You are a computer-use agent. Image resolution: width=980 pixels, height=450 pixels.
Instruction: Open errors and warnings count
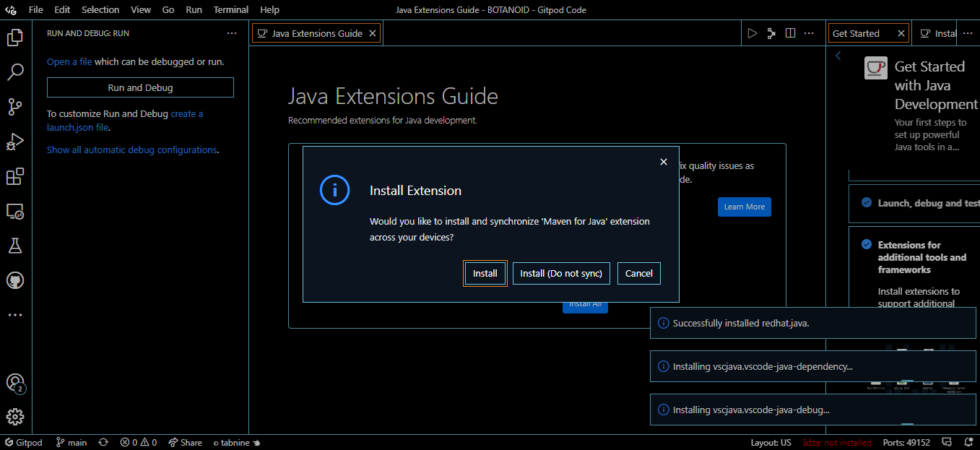tap(139, 442)
